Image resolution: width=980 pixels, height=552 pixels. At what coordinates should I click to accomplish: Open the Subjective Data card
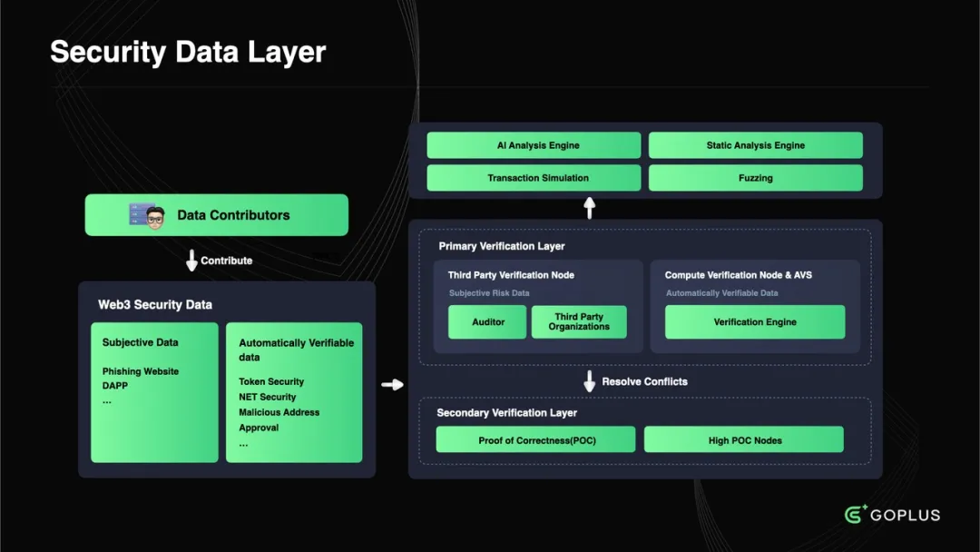(x=154, y=392)
